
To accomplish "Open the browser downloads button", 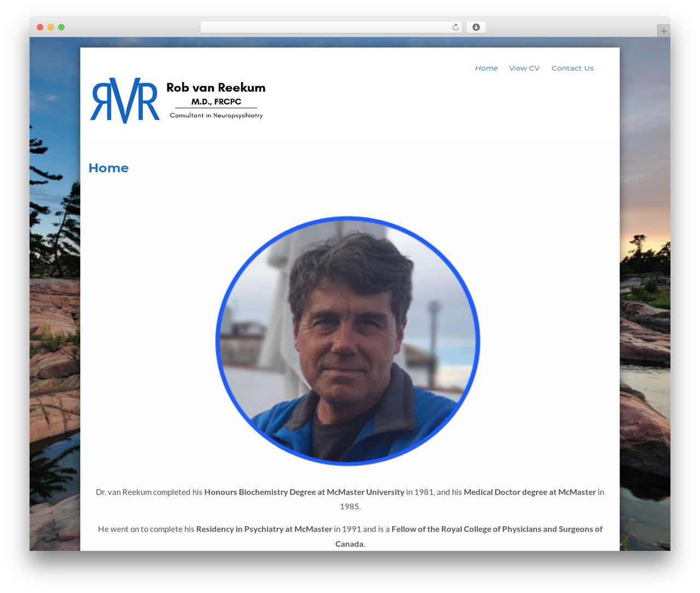I will 476,27.
